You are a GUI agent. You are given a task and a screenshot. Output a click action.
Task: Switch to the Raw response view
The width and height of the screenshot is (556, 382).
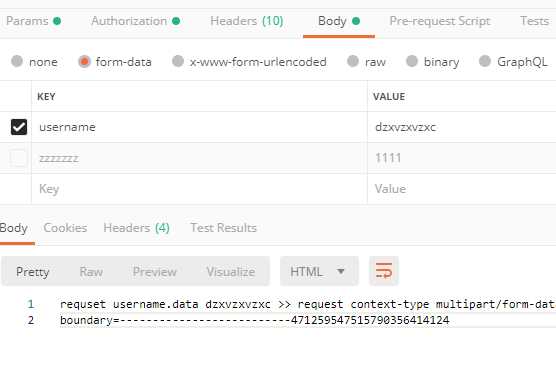(91, 272)
